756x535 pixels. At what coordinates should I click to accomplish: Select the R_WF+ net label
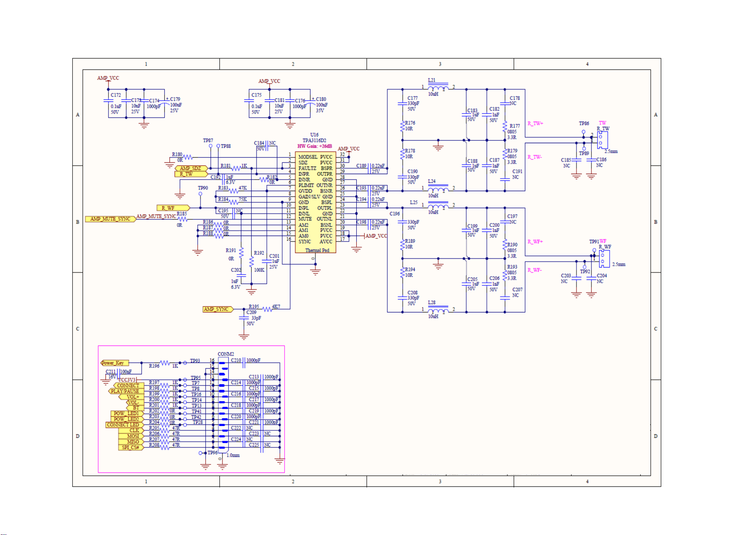coord(535,241)
